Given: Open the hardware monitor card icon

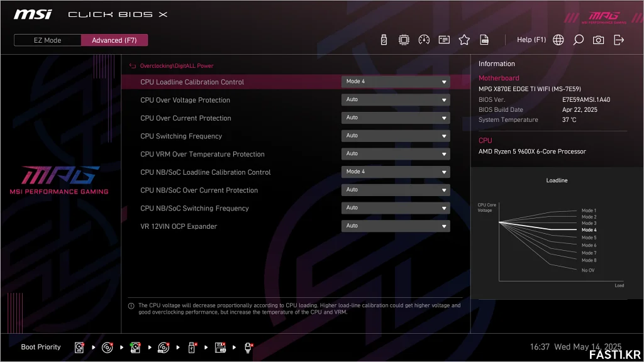Looking at the screenshot, I should pyautogui.click(x=444, y=40).
